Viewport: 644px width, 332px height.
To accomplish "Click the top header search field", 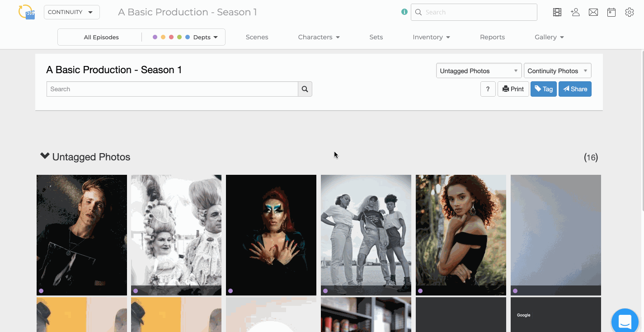I will point(474,12).
